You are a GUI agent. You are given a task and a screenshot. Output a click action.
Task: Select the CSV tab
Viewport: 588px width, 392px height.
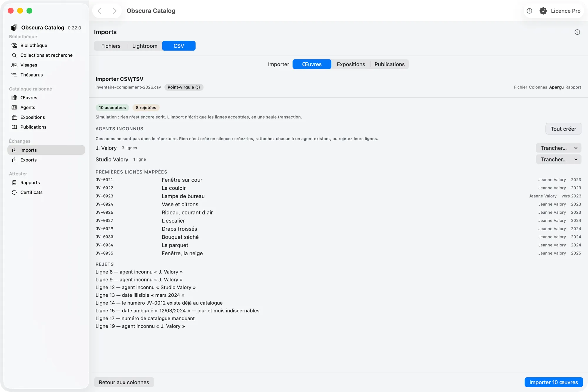point(179,46)
